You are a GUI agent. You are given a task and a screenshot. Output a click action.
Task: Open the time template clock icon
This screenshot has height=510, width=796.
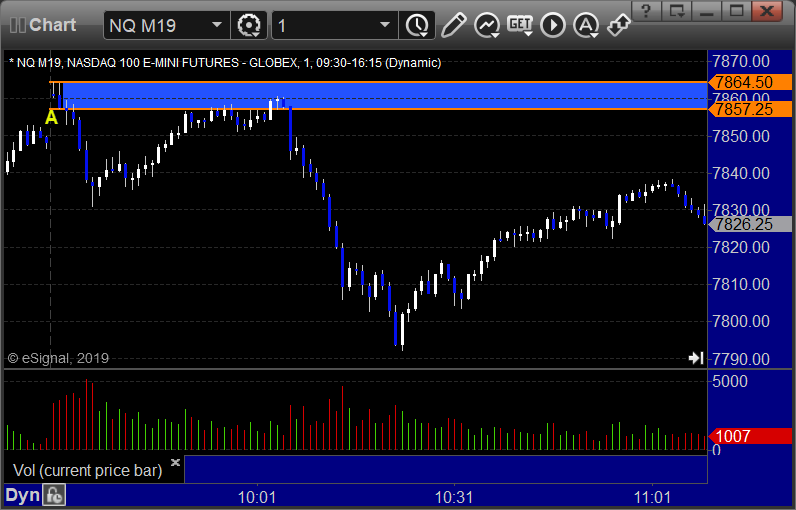417,25
